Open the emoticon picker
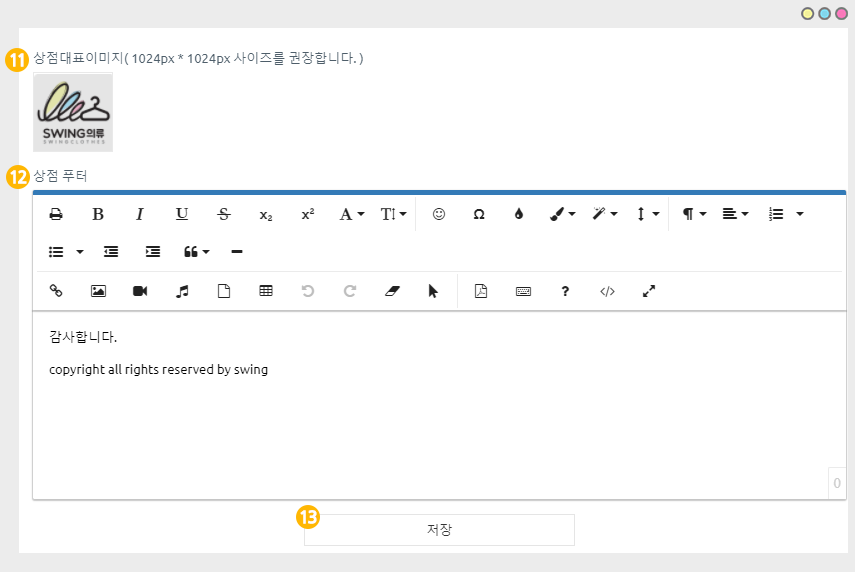855x572 pixels. click(438, 214)
